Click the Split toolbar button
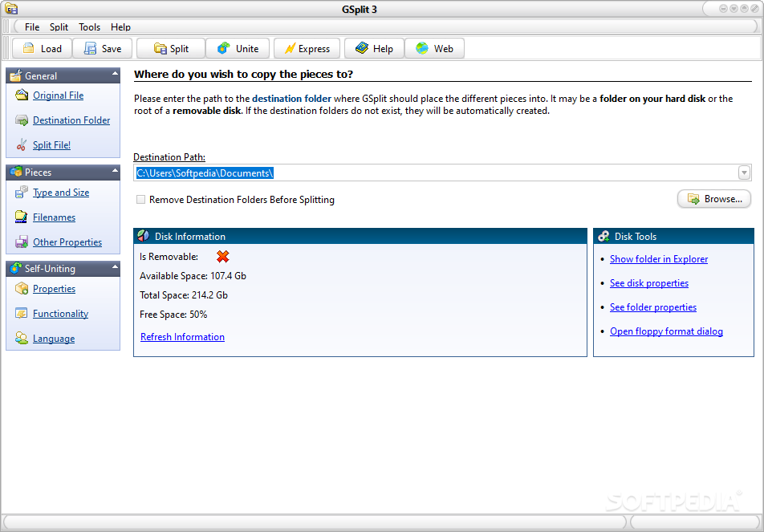This screenshot has height=532, width=764. 171,49
